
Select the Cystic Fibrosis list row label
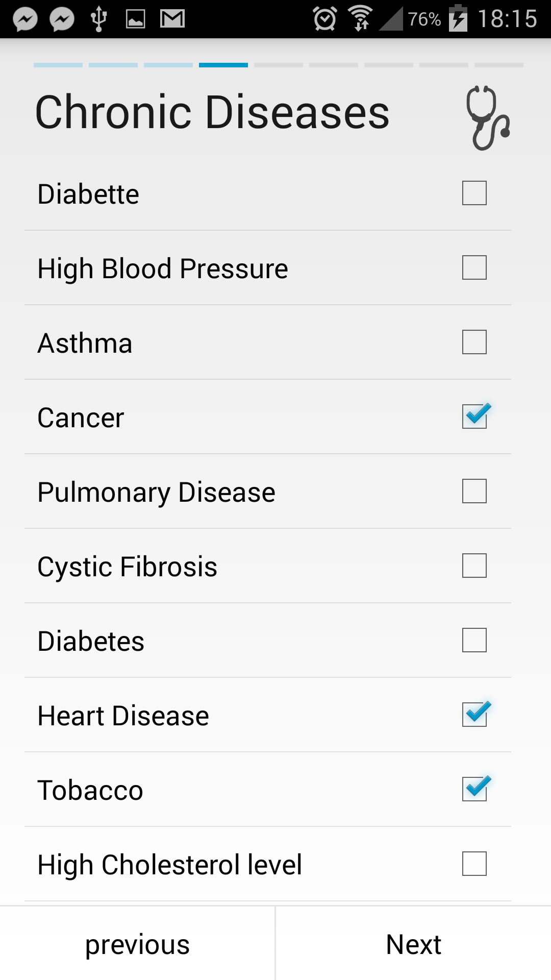pos(128,567)
